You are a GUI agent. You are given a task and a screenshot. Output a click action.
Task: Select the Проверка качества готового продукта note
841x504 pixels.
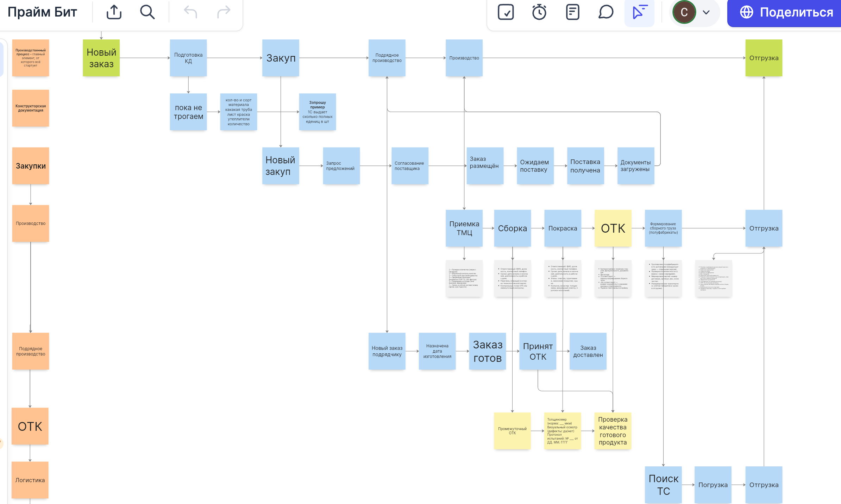coord(613,431)
